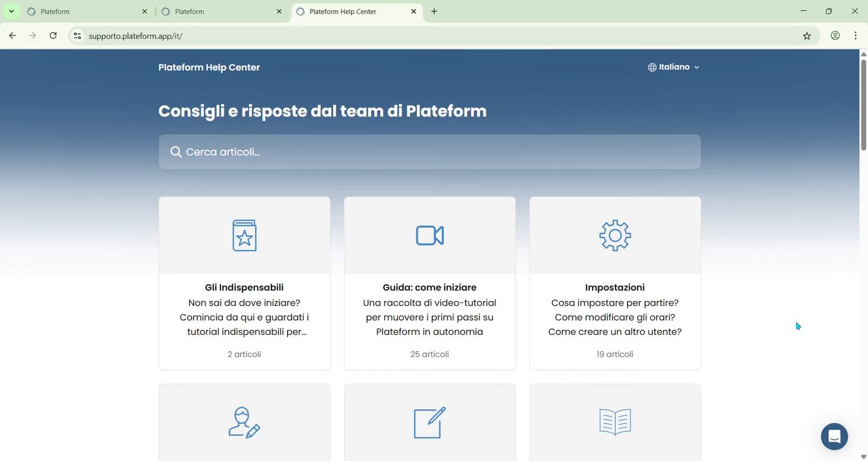Viewport: 868px width, 461px height.
Task: Open the Impostazioni category title
Action: (x=615, y=287)
